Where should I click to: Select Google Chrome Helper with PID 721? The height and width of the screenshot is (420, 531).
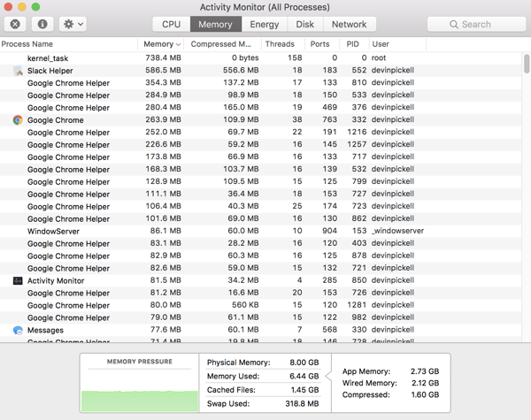(260, 268)
